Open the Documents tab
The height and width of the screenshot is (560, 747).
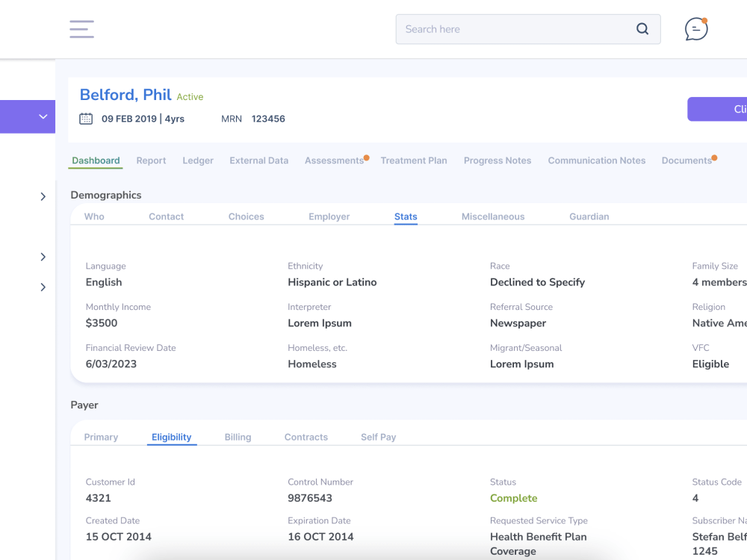pos(686,161)
